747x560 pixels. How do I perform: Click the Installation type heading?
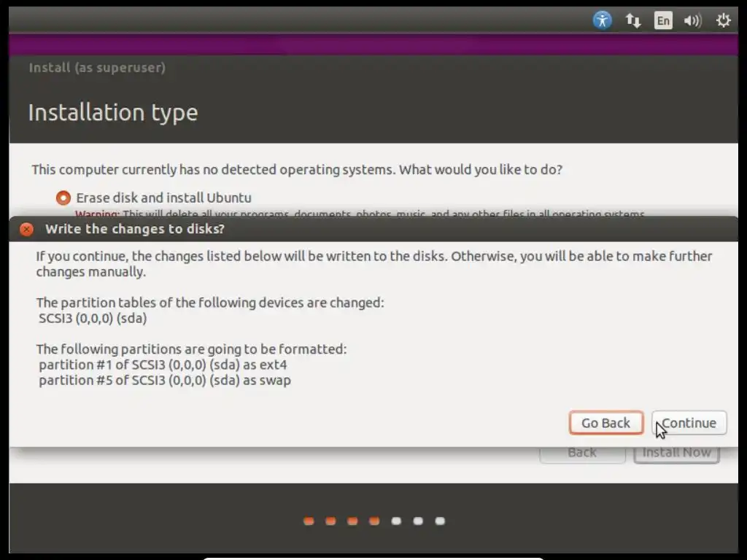coord(113,113)
